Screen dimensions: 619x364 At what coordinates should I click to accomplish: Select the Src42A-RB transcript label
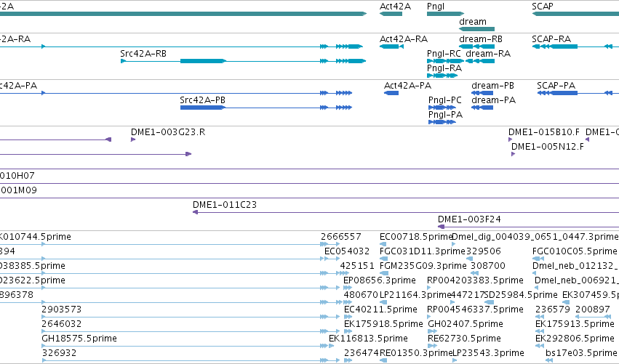[x=143, y=54]
